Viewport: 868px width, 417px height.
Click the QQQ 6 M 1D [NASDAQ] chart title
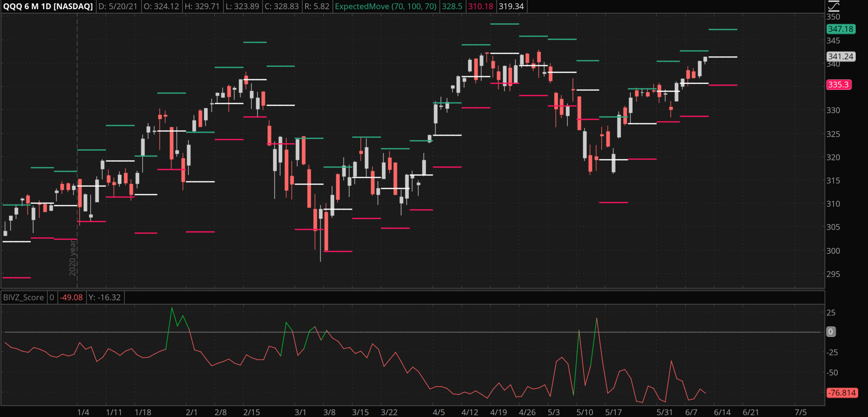click(48, 6)
